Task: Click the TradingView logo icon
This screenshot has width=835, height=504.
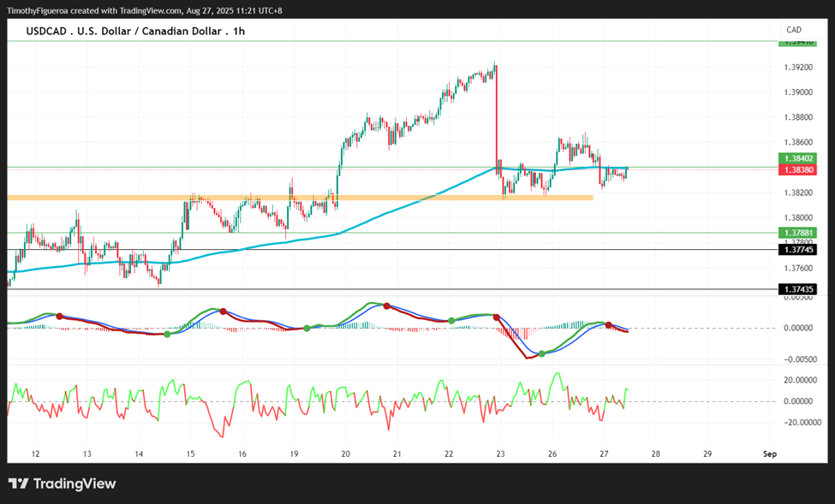Action: coord(19,483)
